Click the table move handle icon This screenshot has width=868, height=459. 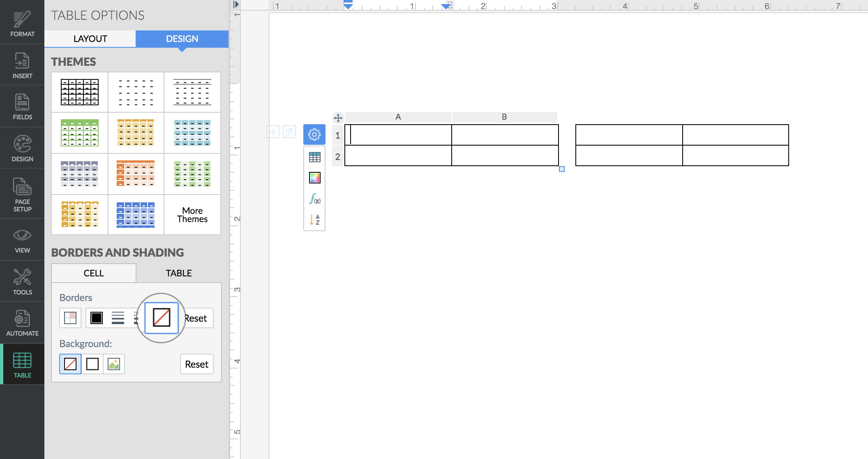(338, 118)
